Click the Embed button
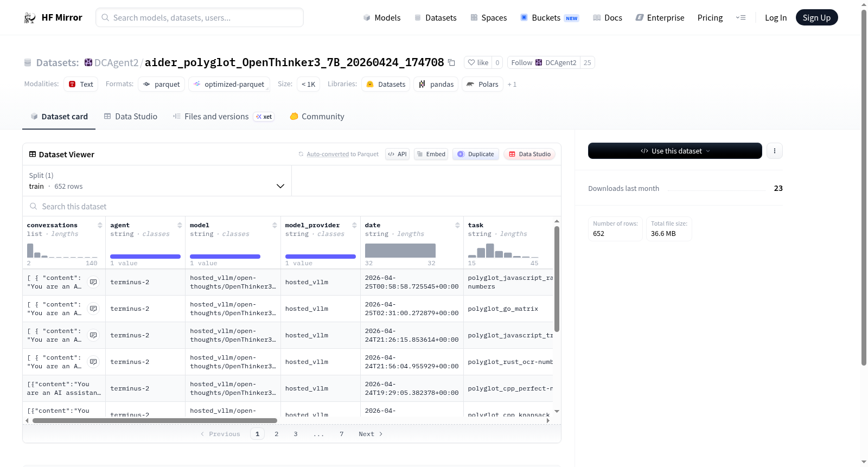Screen dimensions: 868x467 (431, 154)
